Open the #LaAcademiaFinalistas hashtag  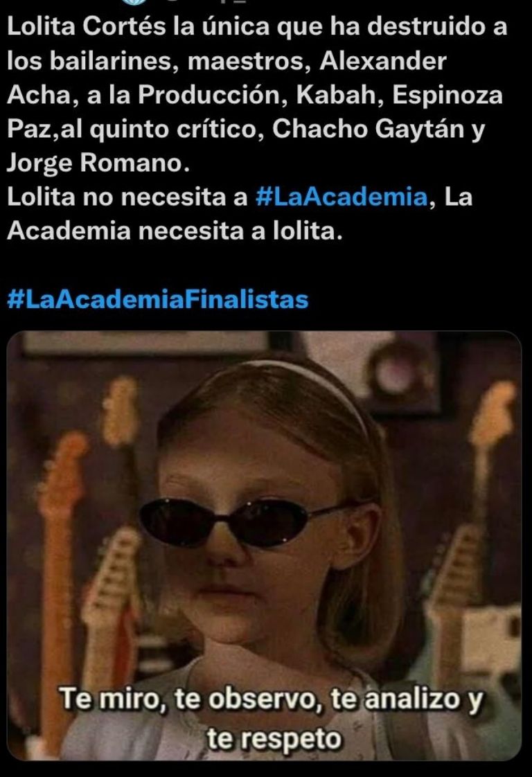click(158, 299)
